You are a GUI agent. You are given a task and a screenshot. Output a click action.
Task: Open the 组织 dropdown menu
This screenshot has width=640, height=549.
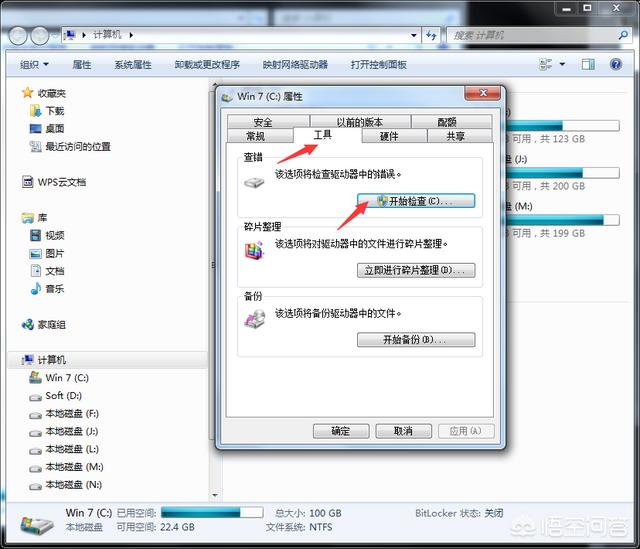pos(34,64)
